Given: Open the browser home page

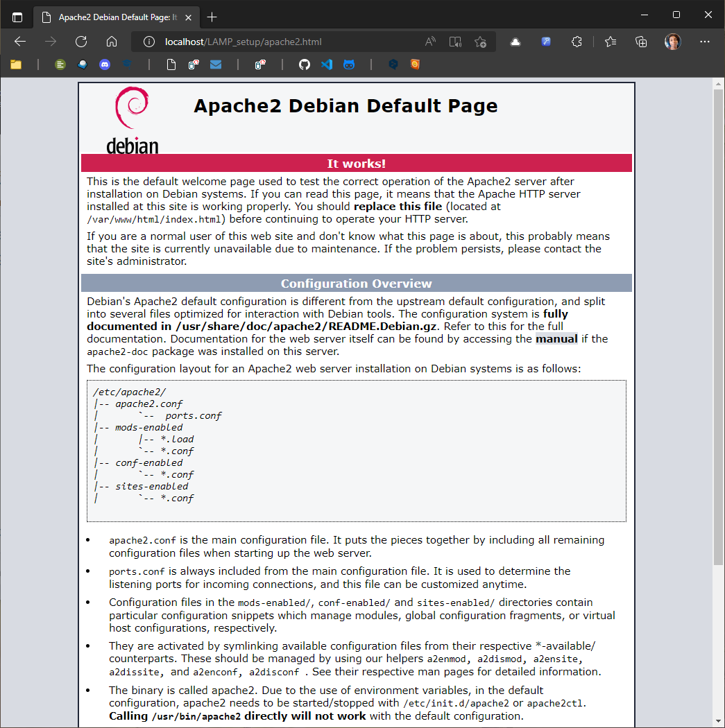Looking at the screenshot, I should click(112, 42).
